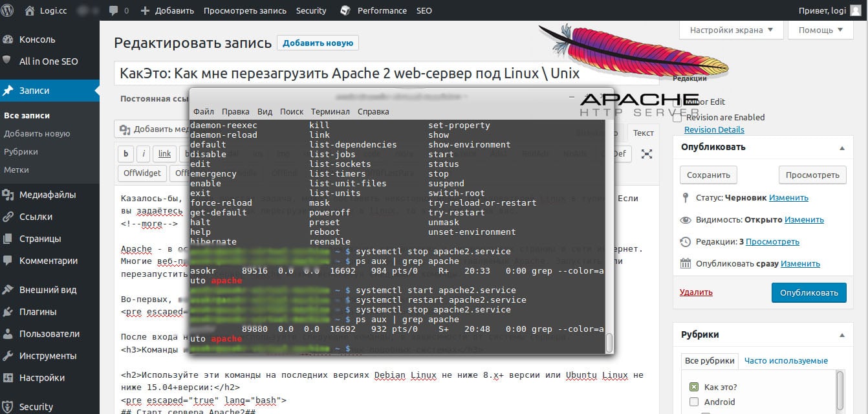Click Добавить медиафайл button

152,129
